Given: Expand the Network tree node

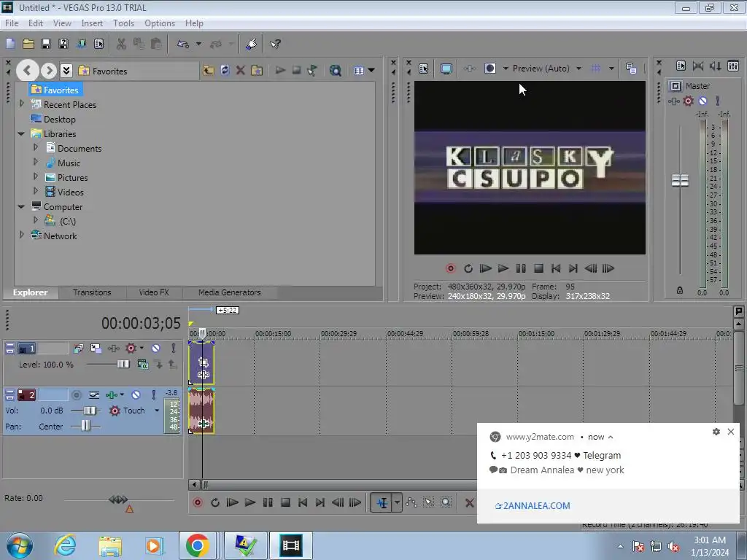Looking at the screenshot, I should (x=21, y=235).
